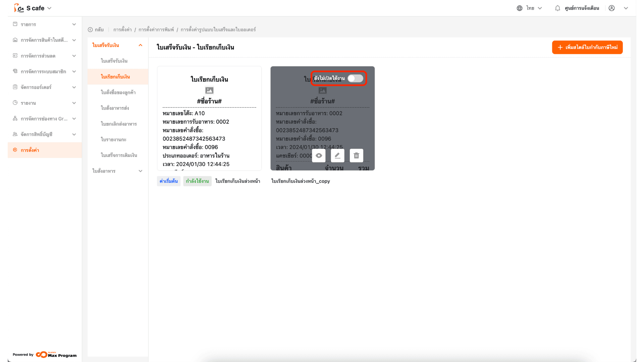Viewport: 644px width, 362px height.
Task: Enable the ยังไม่เปิดใช้งาน toggle switch
Action: click(x=355, y=78)
